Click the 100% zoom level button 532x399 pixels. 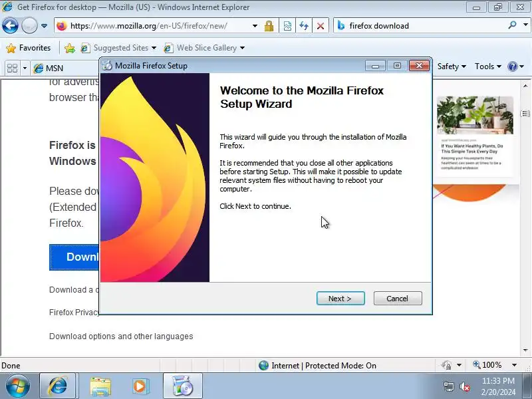[487, 365]
